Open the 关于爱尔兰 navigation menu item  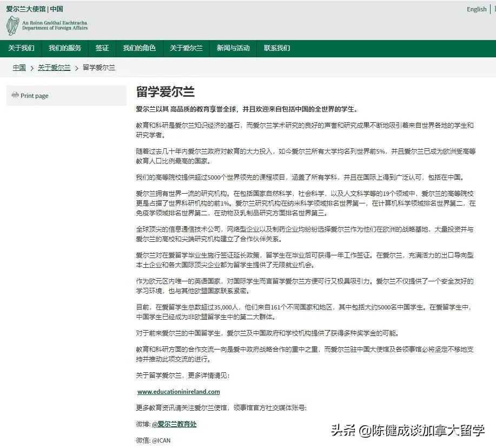[186, 48]
